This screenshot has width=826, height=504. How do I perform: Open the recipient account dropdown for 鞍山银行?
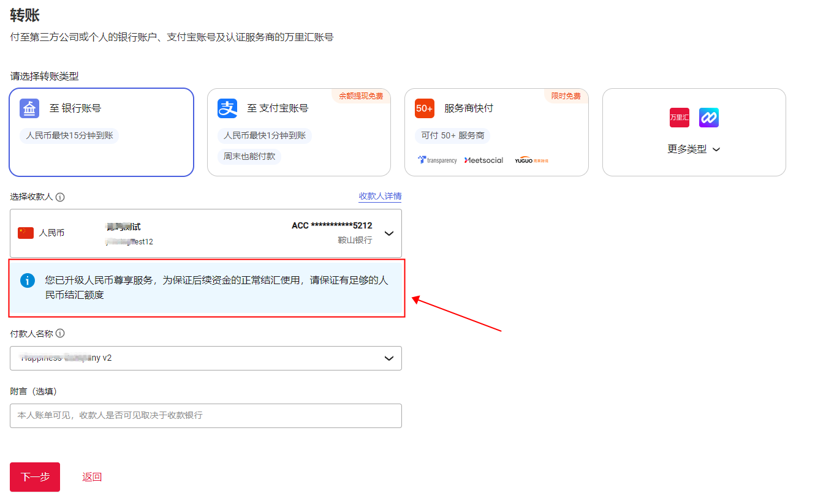click(x=388, y=233)
